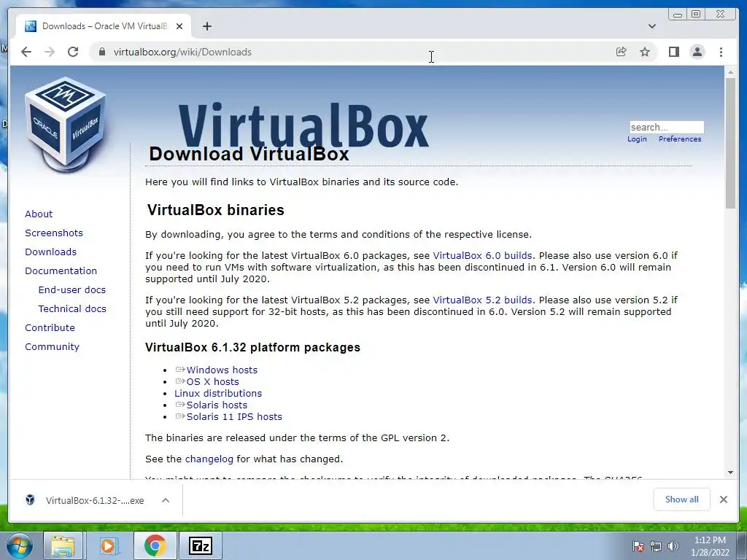Click the network status tray icon
The image size is (747, 560).
coord(656,546)
